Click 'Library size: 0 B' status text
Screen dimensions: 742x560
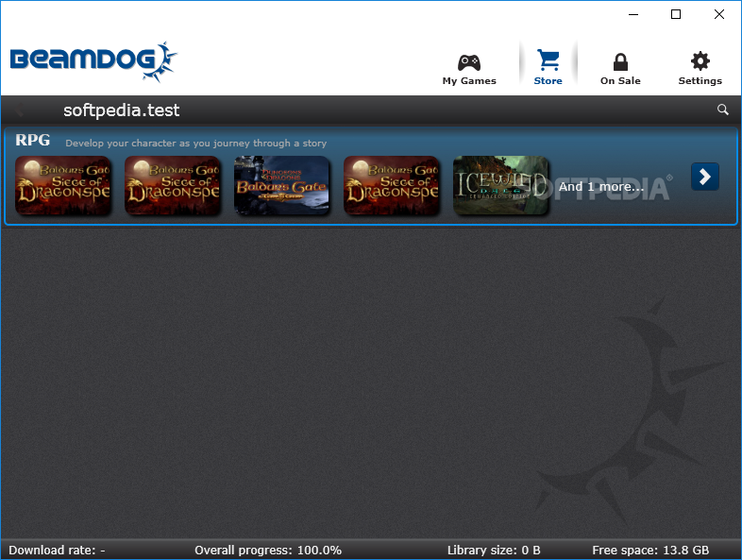pyautogui.click(x=494, y=550)
